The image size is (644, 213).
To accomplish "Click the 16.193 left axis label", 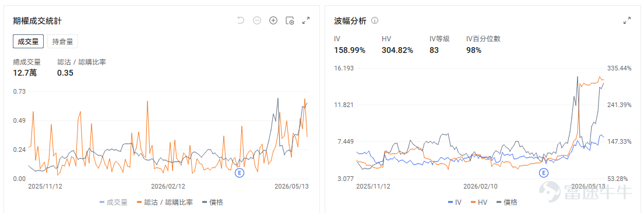I will pos(344,68).
